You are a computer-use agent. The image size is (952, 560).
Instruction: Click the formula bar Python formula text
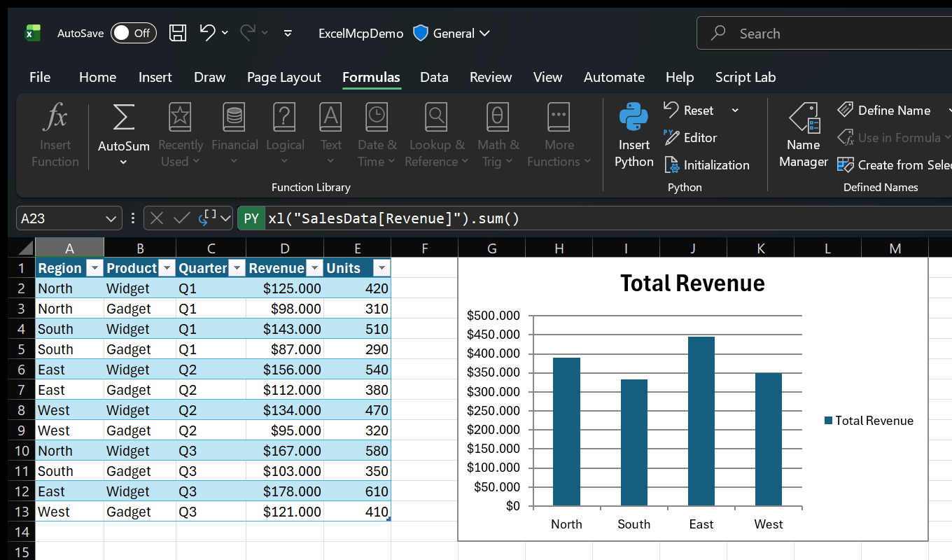[393, 218]
